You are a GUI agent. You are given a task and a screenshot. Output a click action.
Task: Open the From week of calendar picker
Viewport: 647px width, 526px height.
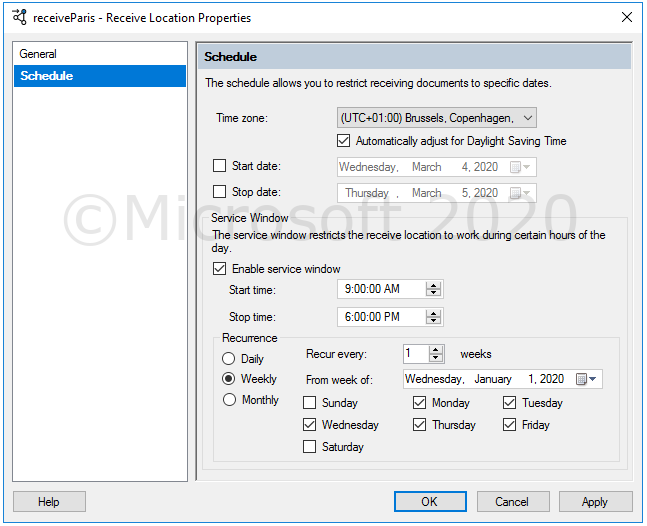[586, 379]
